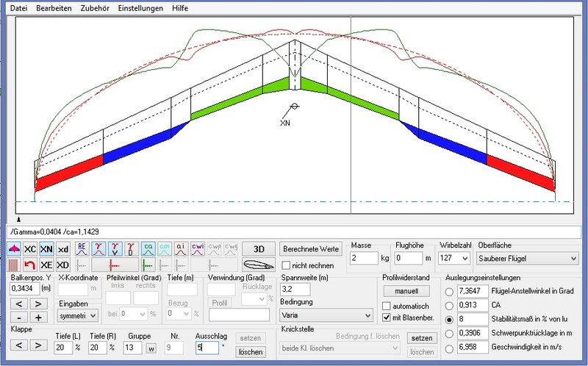
Task: Click the red undo arrow icon
Action: (30, 265)
